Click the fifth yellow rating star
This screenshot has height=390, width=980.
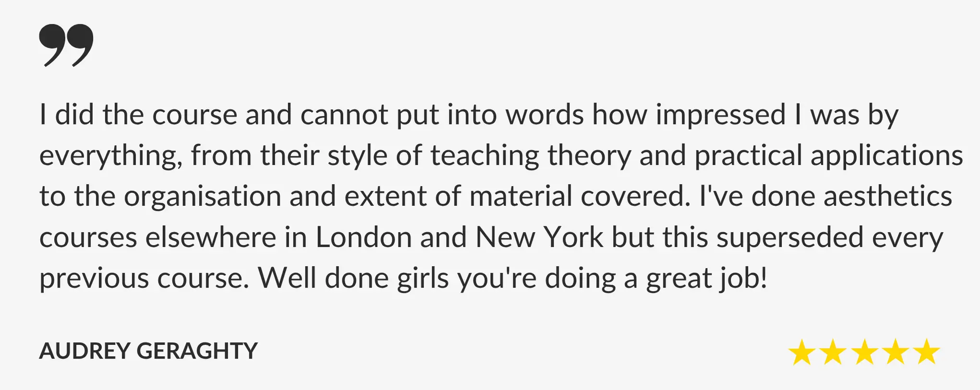[927, 352]
